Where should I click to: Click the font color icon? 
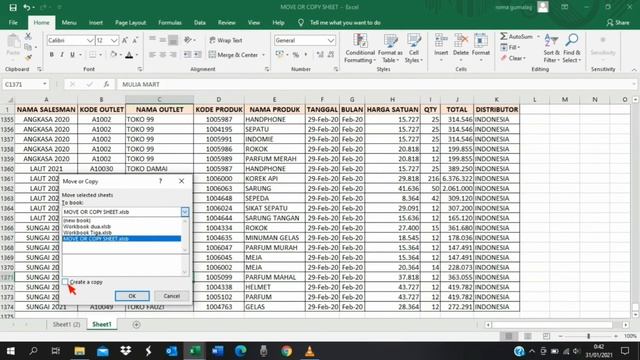129,55
